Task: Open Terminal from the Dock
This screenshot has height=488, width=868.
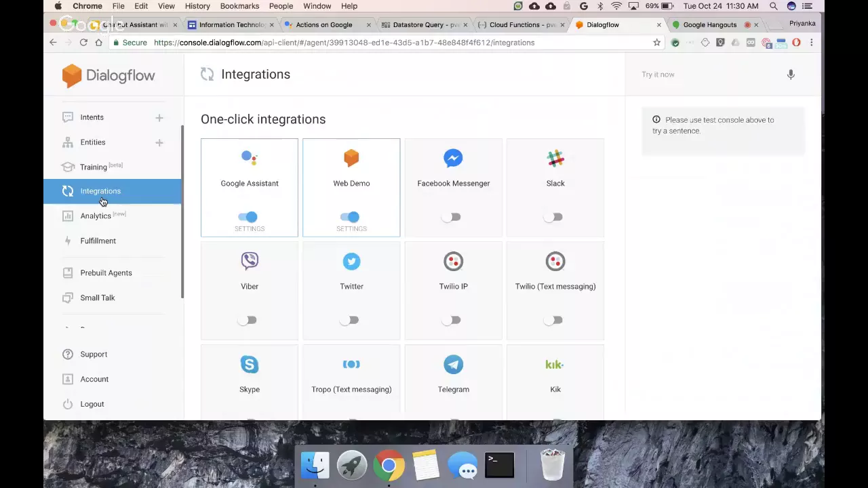Action: (499, 466)
